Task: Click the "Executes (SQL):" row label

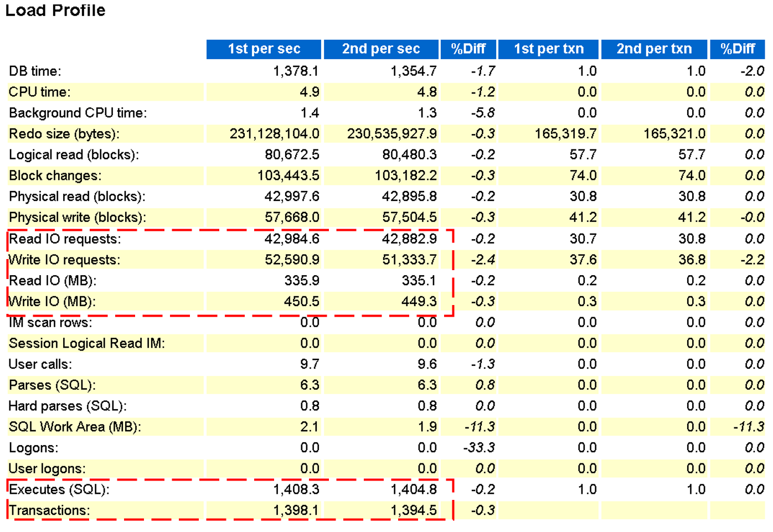Action: (59, 490)
